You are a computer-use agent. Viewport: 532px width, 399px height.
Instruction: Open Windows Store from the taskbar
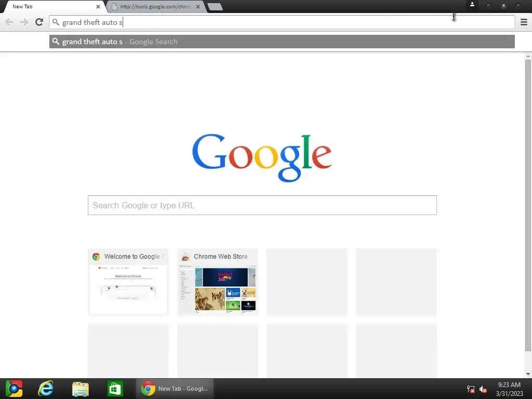[115, 389]
